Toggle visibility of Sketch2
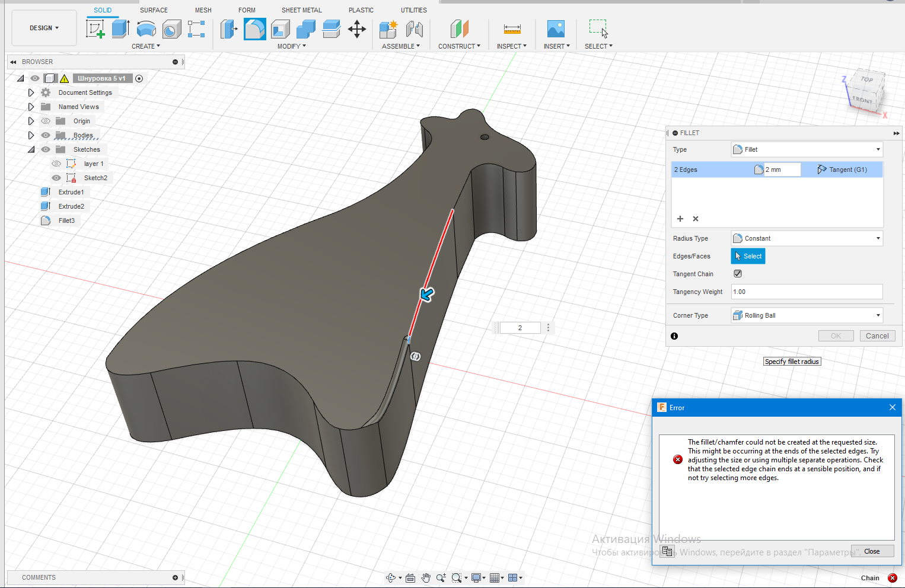The height and width of the screenshot is (588, 905). [56, 178]
